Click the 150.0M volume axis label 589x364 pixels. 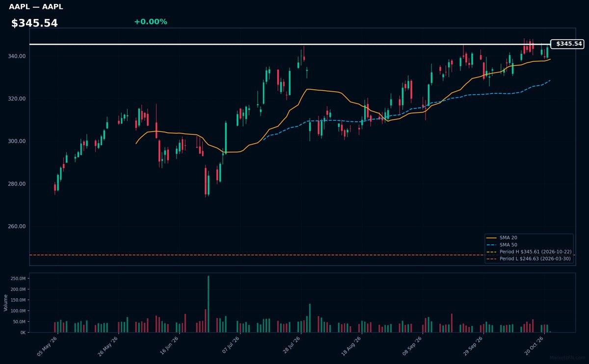tap(19, 300)
